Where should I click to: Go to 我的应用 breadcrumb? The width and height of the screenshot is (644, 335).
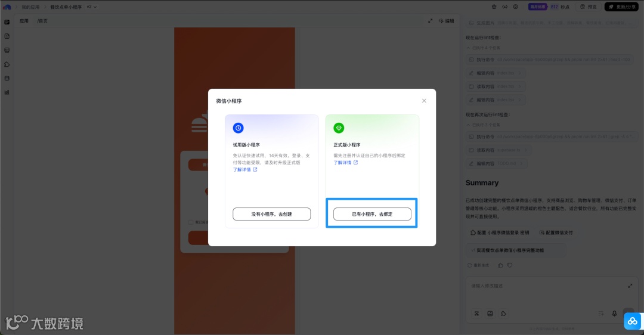point(30,7)
